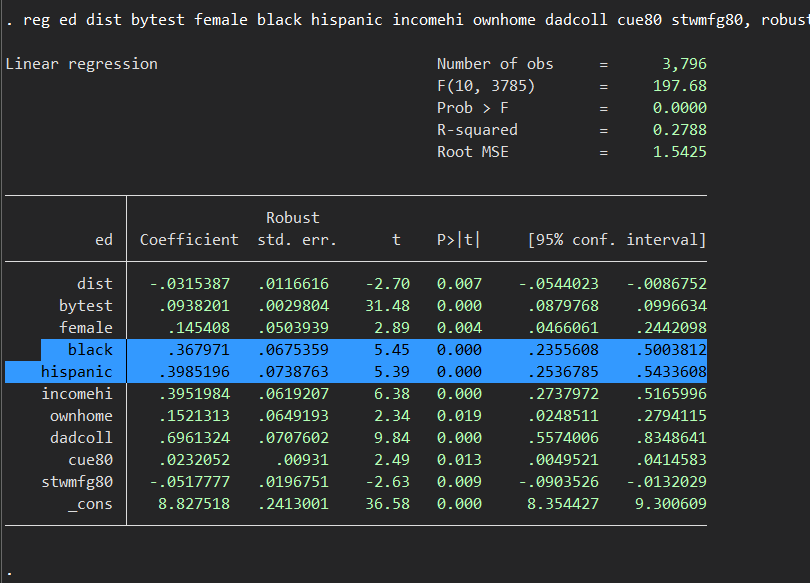Click dadcoll coefficient .6961324
The height and width of the screenshot is (583, 810).
[194, 438]
